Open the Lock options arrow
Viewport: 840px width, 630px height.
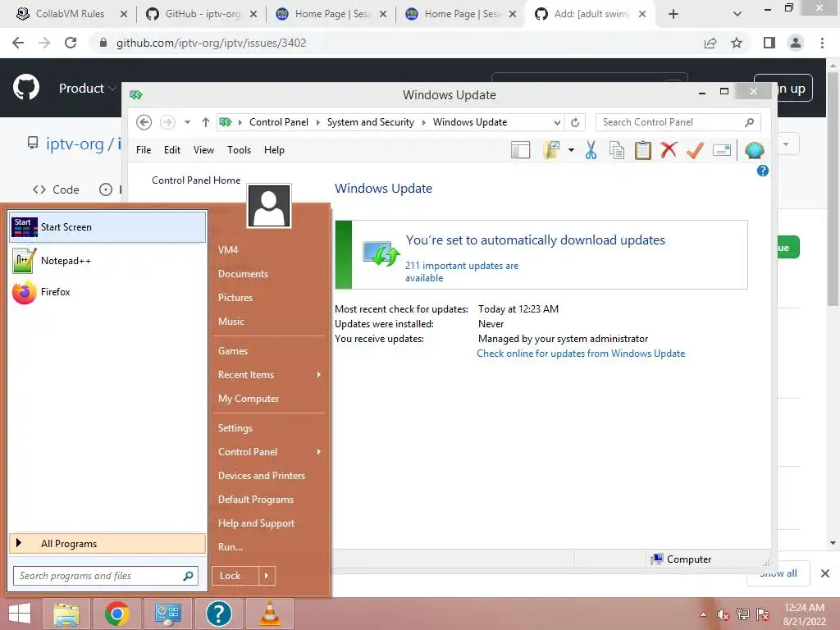click(267, 576)
